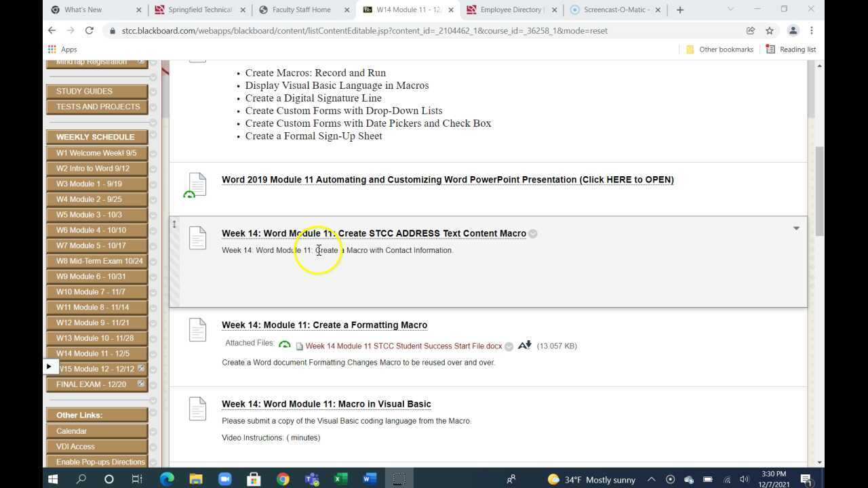Screen dimensions: 868x488
Task: Expand the options chevron for the ADDRESS Macro item
Action: 795,228
